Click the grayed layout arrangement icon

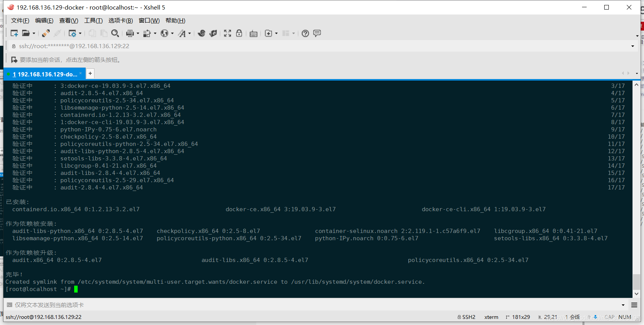[286, 33]
